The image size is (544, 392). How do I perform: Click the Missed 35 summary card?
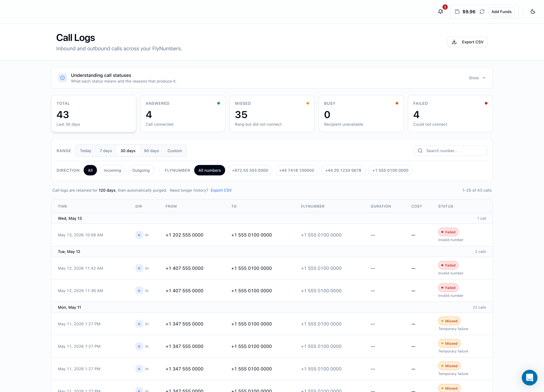(272, 114)
